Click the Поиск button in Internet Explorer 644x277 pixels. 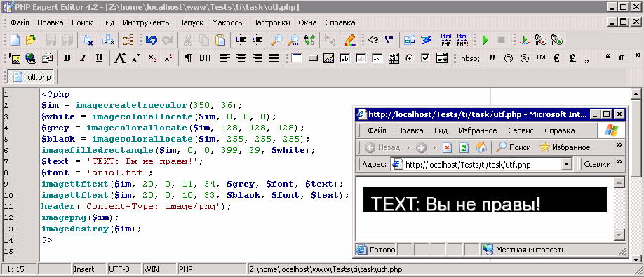(514, 147)
